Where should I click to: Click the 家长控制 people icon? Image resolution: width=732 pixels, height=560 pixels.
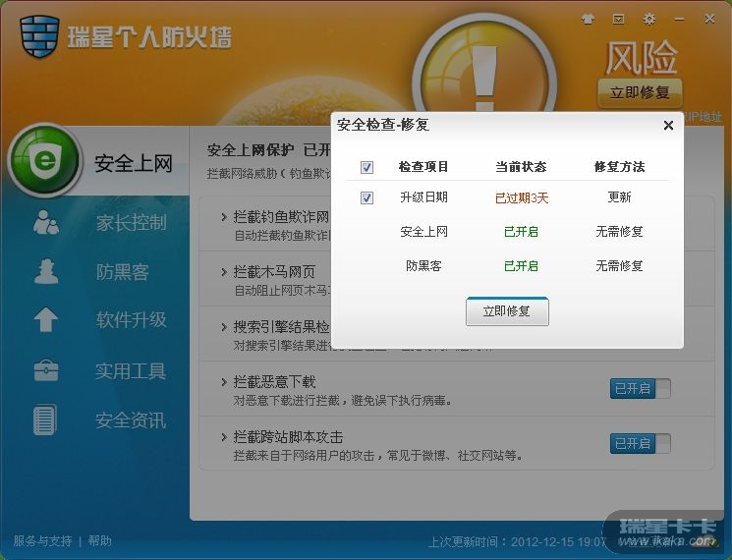[46, 222]
